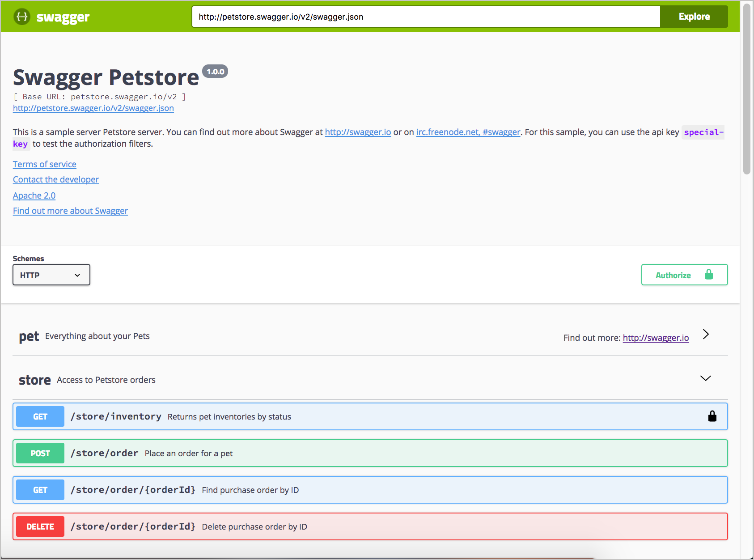This screenshot has width=754, height=560.
Task: Click the swagger.json link under Base URL
Action: (x=93, y=108)
